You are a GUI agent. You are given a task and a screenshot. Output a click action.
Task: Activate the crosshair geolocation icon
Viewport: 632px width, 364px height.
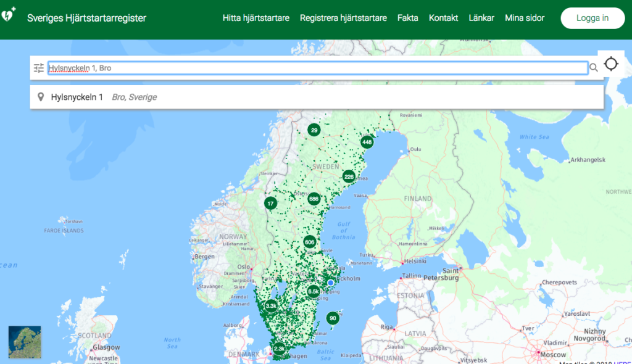coord(611,64)
